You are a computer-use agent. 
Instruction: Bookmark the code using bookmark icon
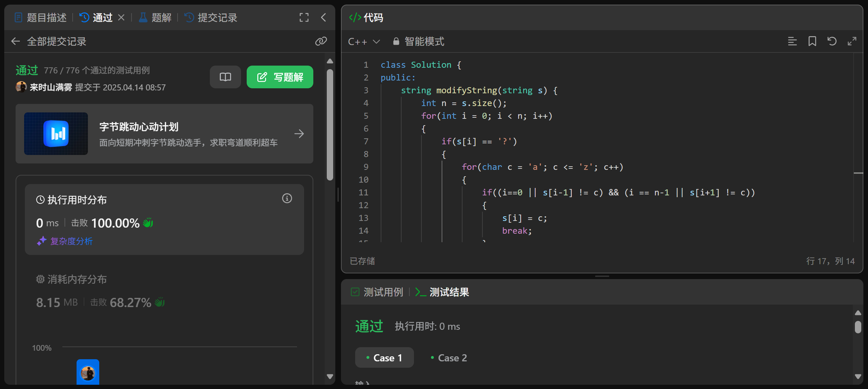812,41
